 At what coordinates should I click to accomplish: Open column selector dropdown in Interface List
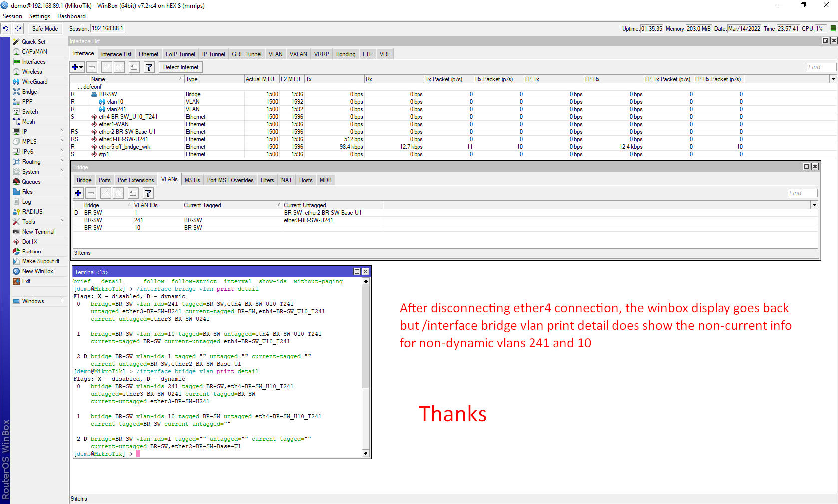tap(833, 79)
